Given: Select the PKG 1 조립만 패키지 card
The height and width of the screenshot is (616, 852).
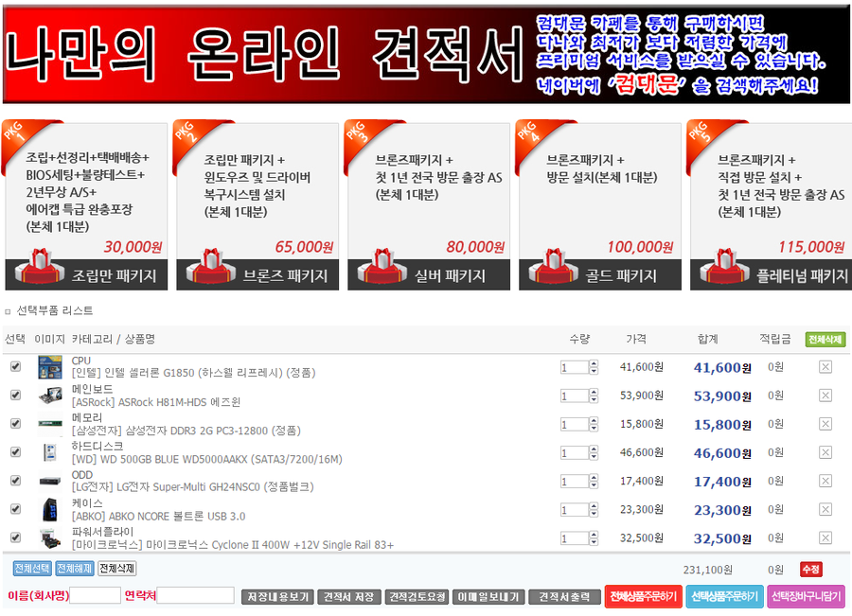Looking at the screenshot, I should click(86, 205).
